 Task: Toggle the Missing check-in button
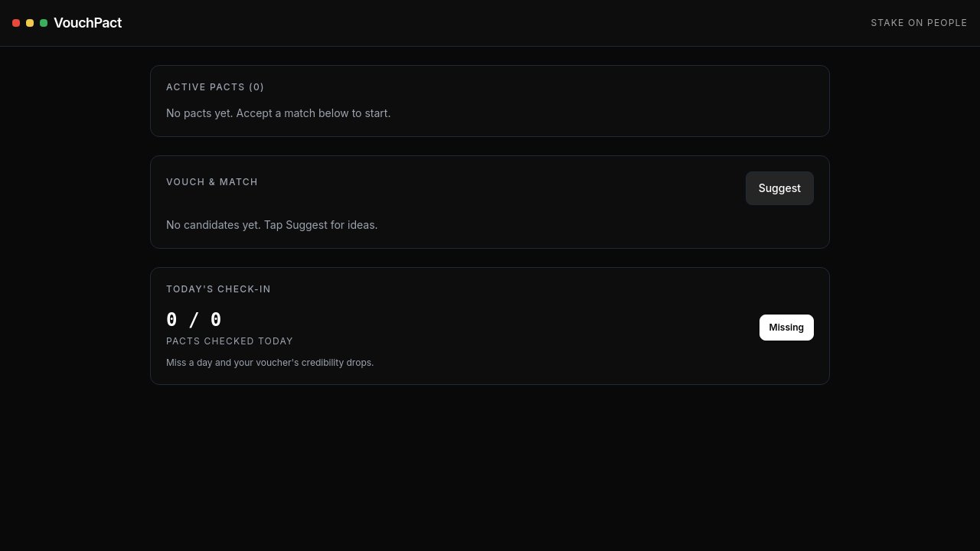coord(786,328)
